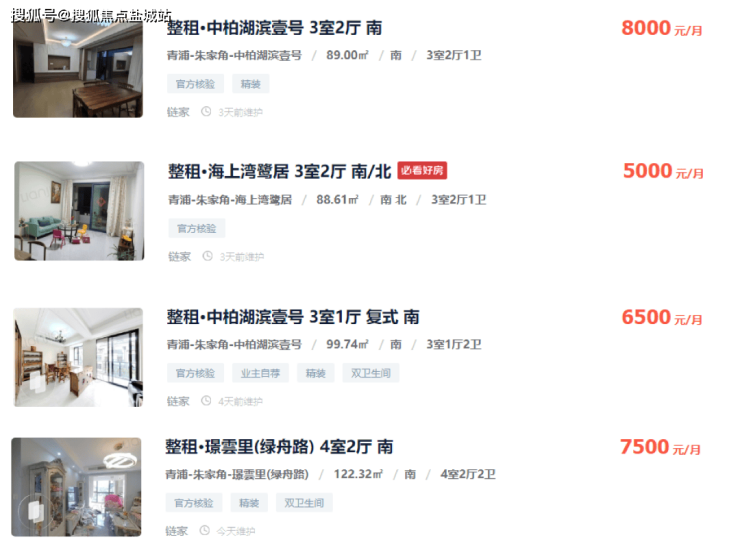
Task: Click the third listing's bright living room photo
Action: pyautogui.click(x=78, y=357)
